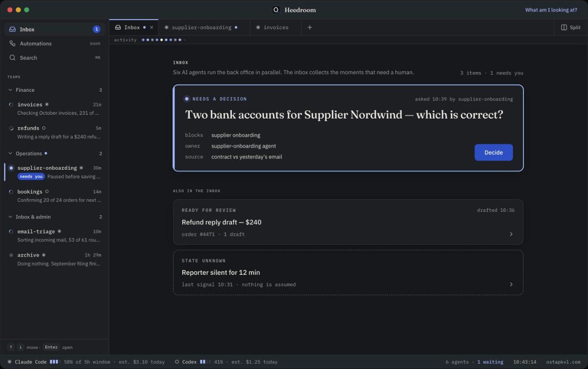Open the Refund reply draft — $240 card
588x369 pixels.
[x=348, y=222]
